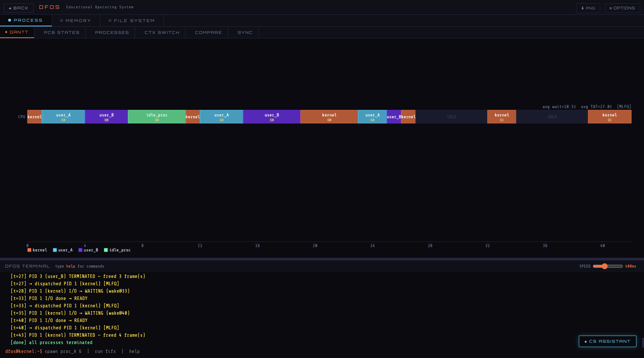
Task: Open the CTX SWITCH view
Action: (162, 32)
